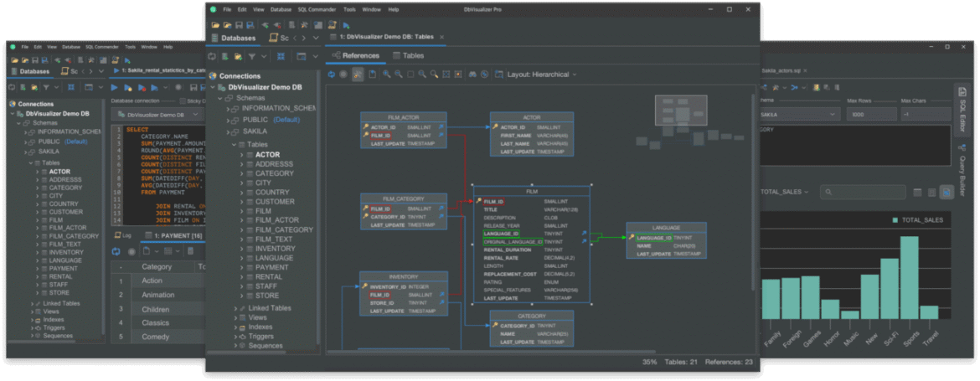The width and height of the screenshot is (980, 381).
Task: Click the Sports bar in the chart
Action: click(x=909, y=277)
